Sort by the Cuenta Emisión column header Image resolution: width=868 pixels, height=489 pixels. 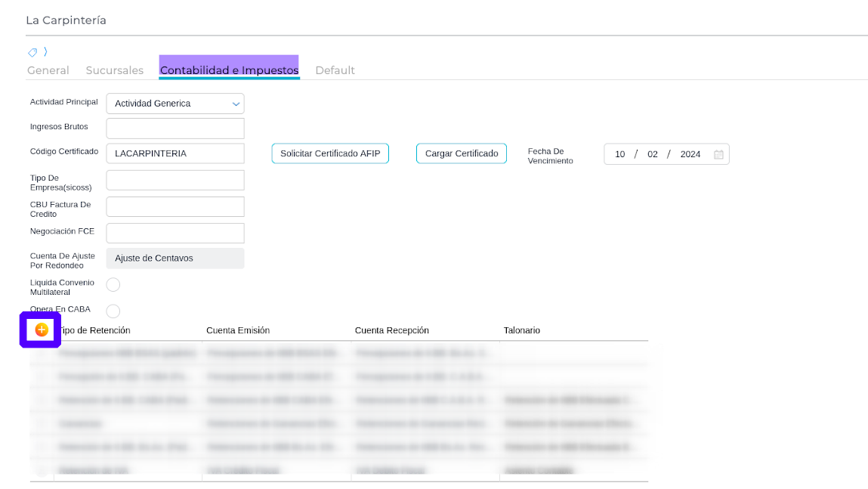click(238, 330)
